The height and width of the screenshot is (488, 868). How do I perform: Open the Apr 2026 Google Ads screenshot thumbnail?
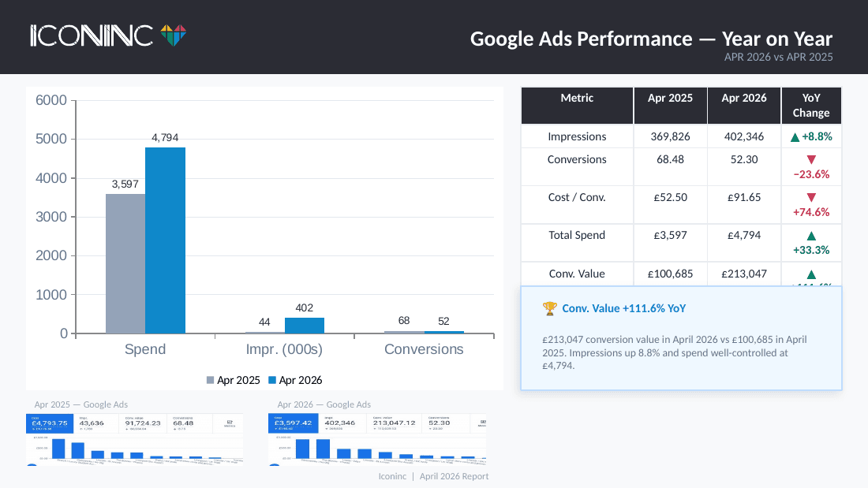[377, 439]
